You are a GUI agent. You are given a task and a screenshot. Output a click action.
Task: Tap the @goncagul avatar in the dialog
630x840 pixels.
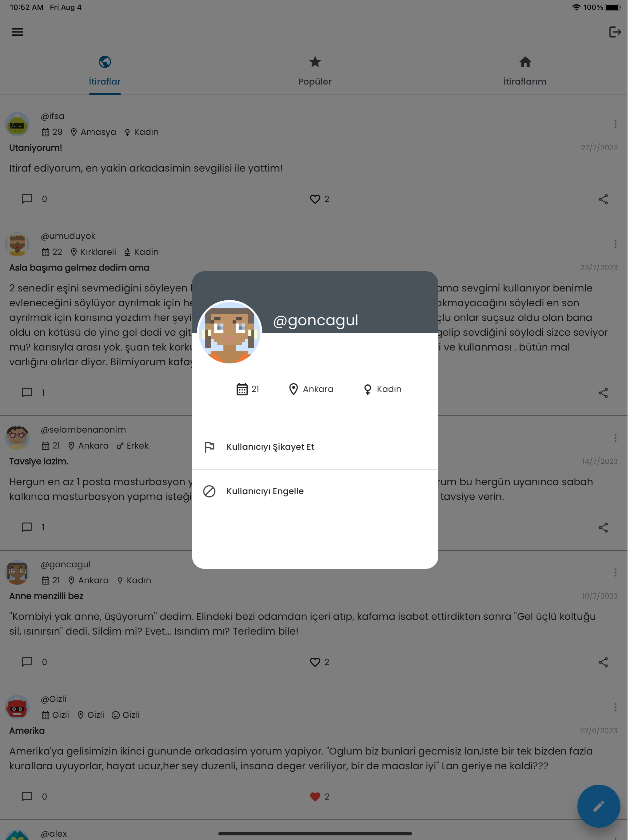[x=229, y=332]
